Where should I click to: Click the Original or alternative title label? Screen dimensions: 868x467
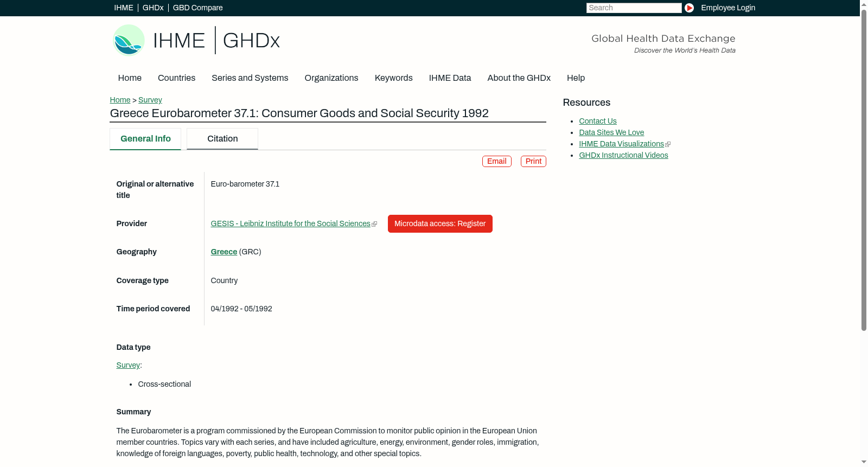click(155, 190)
